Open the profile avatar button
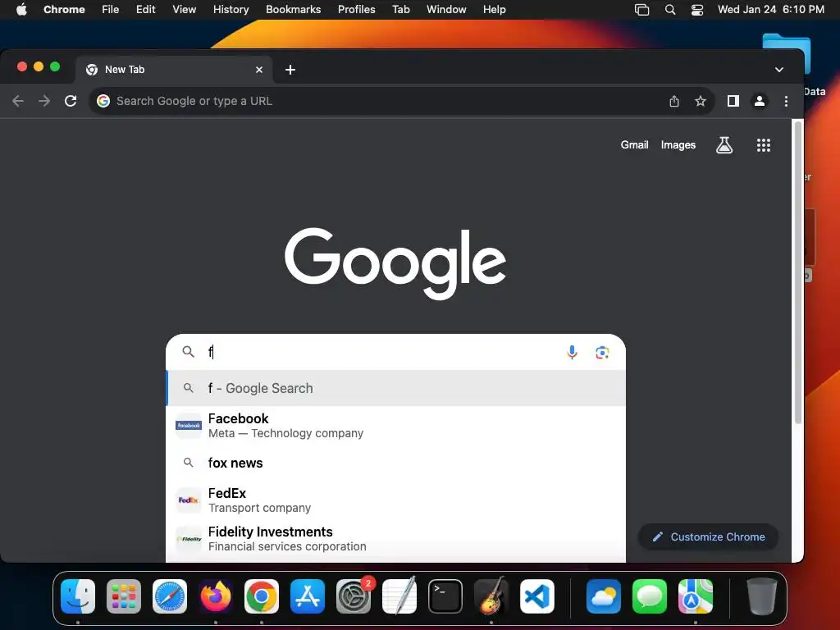The width and height of the screenshot is (840, 630). point(759,101)
